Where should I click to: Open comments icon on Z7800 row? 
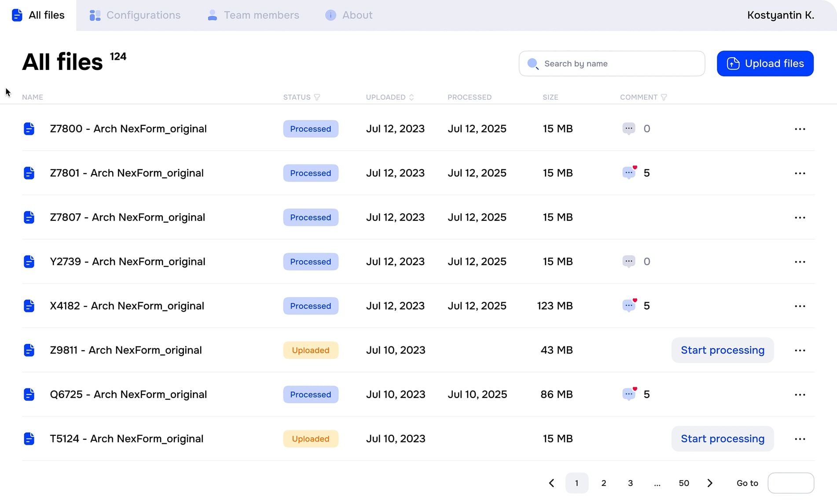629,128
